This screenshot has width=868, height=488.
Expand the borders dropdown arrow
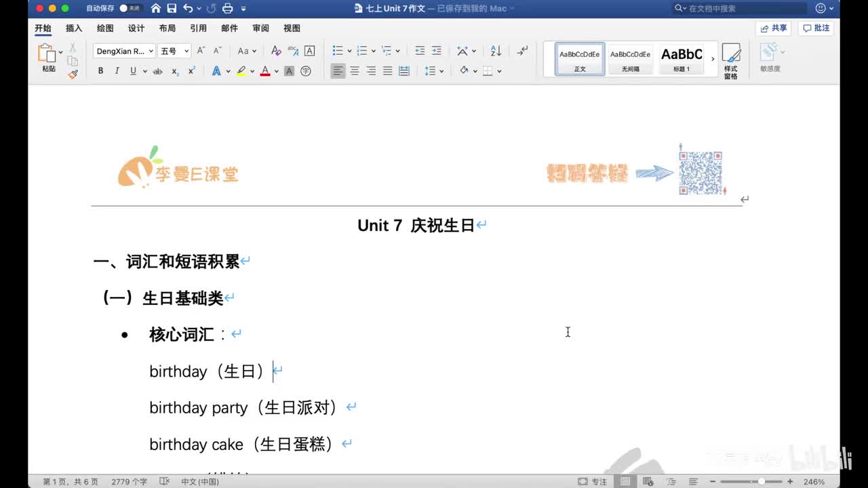click(x=499, y=71)
